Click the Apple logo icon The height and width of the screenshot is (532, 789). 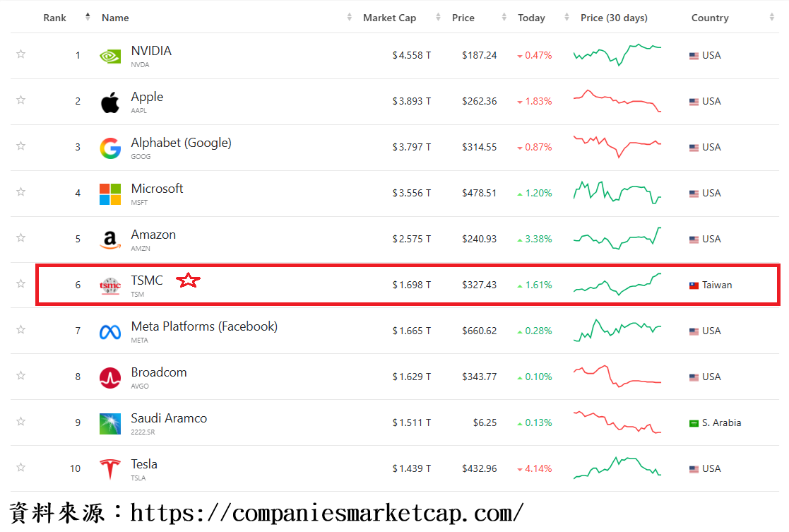click(x=110, y=102)
